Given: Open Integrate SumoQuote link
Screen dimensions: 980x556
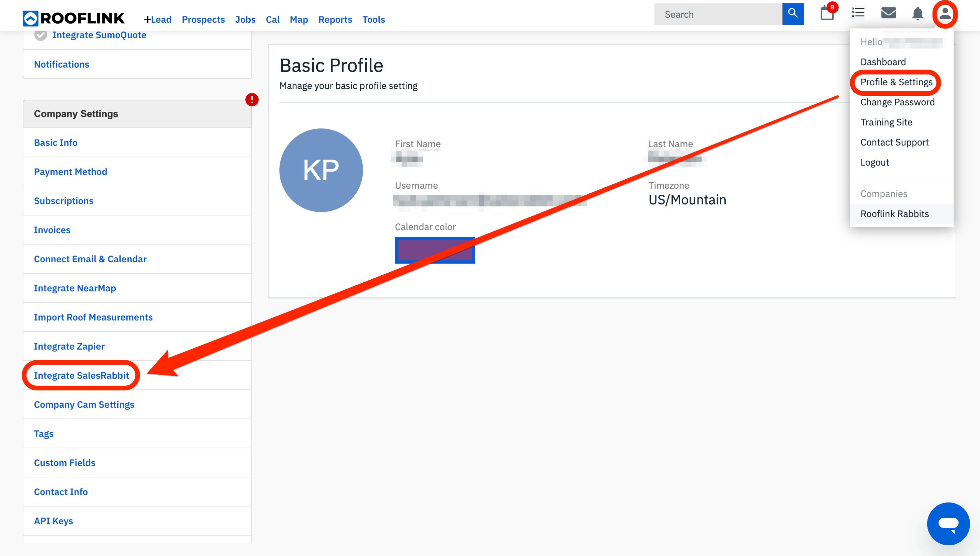Looking at the screenshot, I should (99, 35).
